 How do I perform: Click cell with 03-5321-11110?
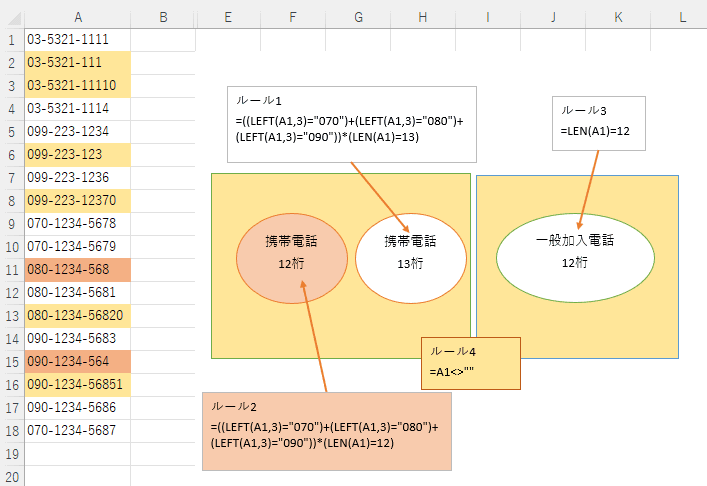click(x=78, y=86)
